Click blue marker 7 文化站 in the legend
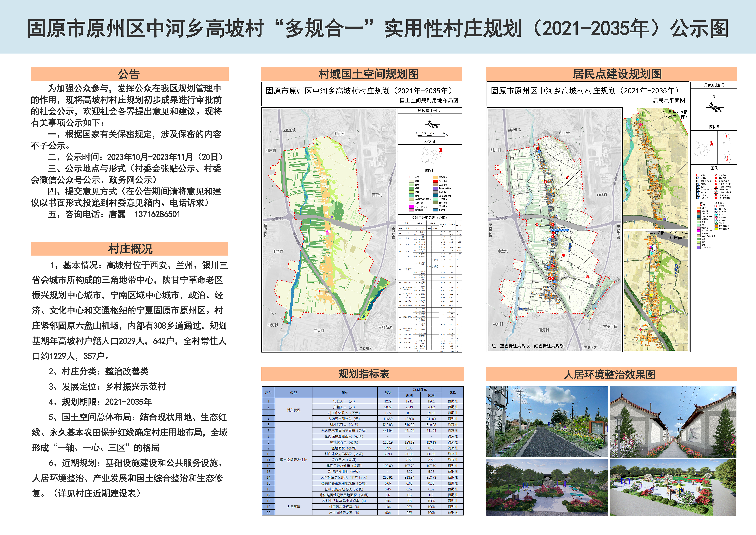Image resolution: width=756 pixels, height=535 pixels. tap(698, 195)
